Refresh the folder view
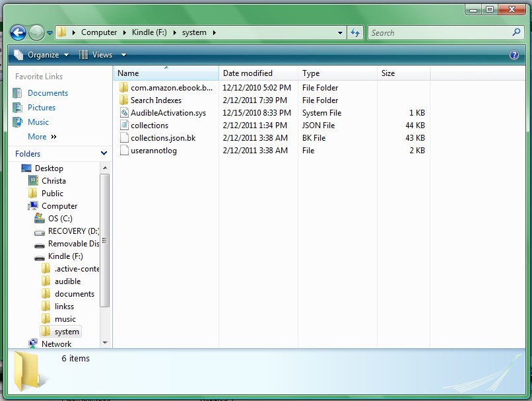The height and width of the screenshot is (401, 532). click(355, 33)
